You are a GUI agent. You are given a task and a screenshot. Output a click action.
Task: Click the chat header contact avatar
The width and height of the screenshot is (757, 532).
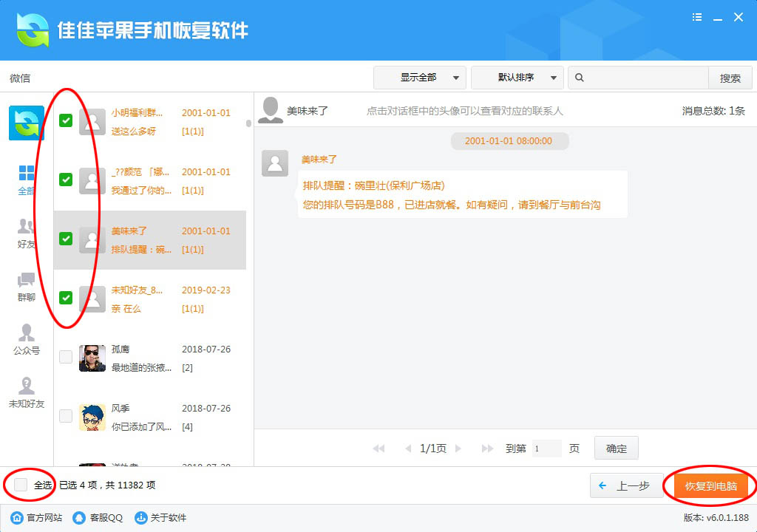[x=271, y=110]
